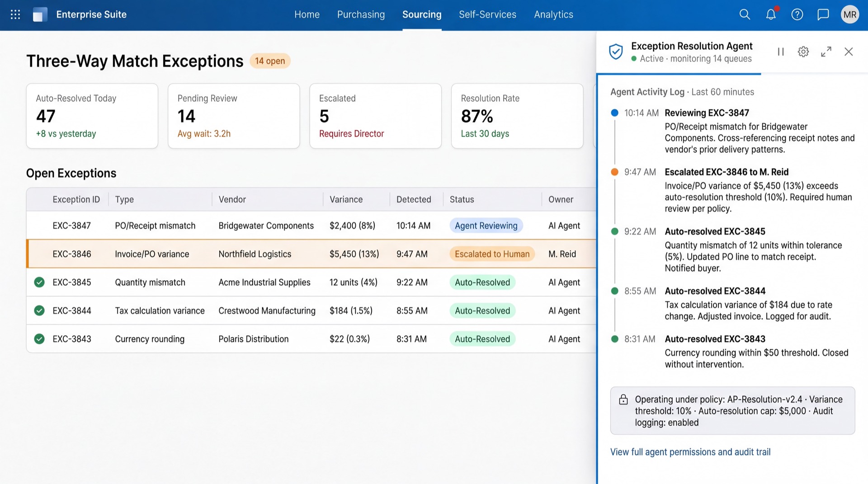This screenshot has width=868, height=484.
Task: Open the search icon in header
Action: [x=745, y=14]
